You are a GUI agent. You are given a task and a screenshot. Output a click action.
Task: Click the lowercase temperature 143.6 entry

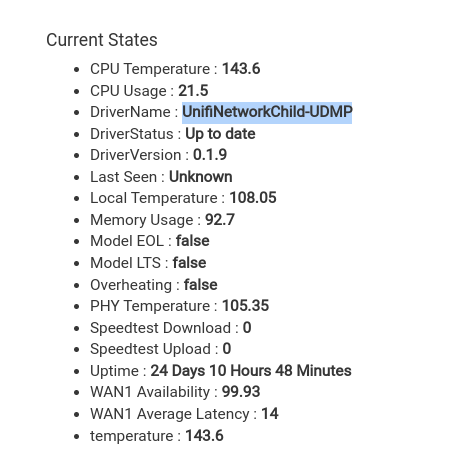(x=157, y=436)
